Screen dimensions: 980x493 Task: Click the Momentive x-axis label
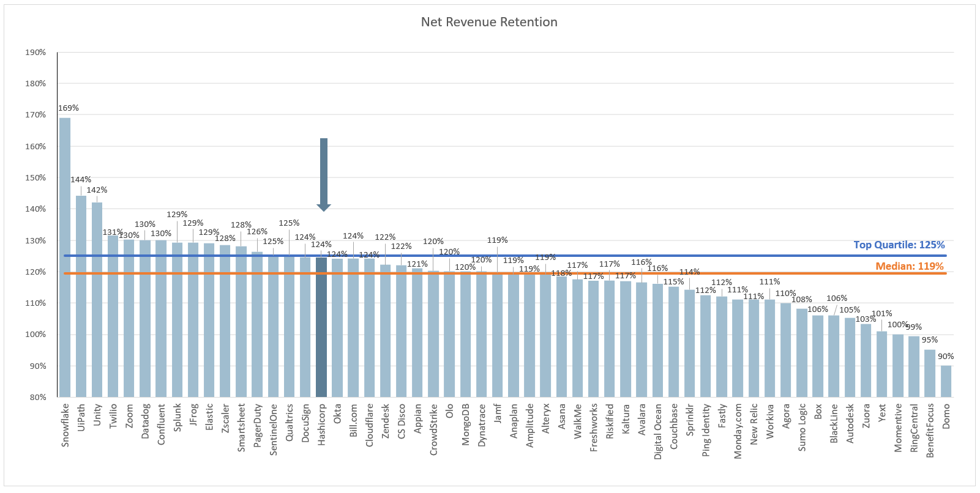(898, 428)
